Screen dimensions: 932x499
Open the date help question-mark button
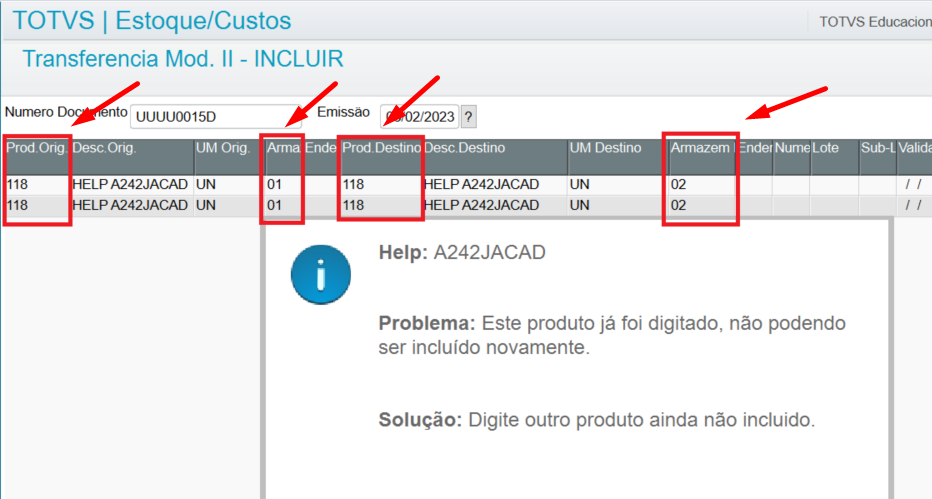click(x=468, y=116)
